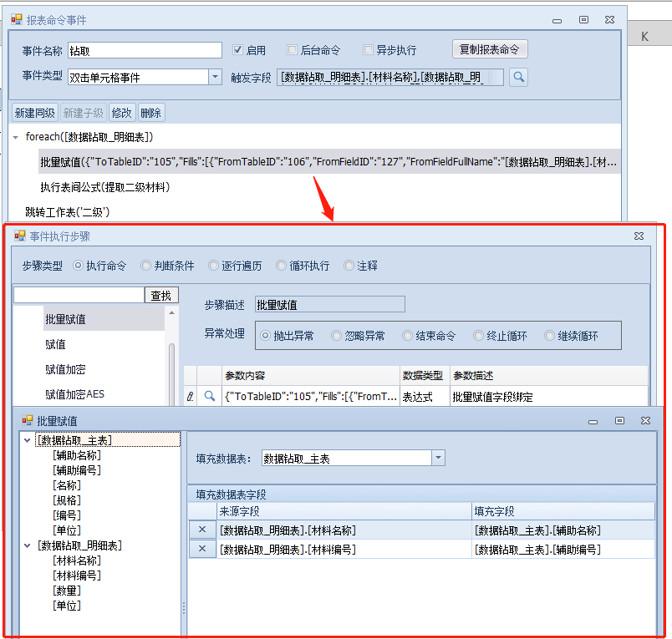This screenshot has height=639, width=672.
Task: Click the magnifier icon in the parameter row
Action: 210,398
